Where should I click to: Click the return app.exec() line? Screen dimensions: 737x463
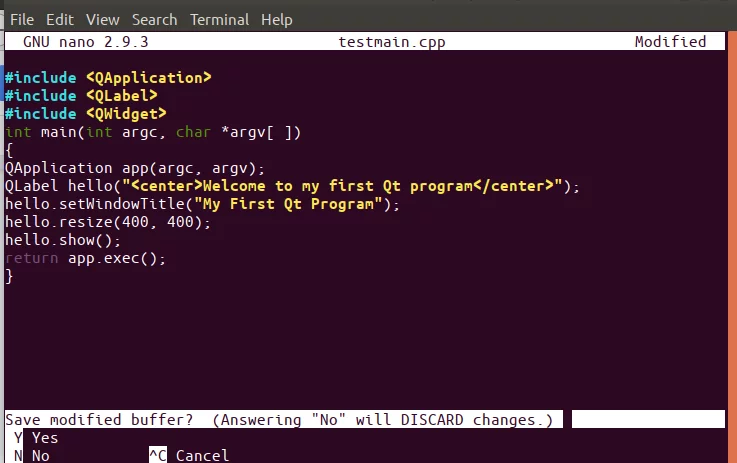pos(85,258)
